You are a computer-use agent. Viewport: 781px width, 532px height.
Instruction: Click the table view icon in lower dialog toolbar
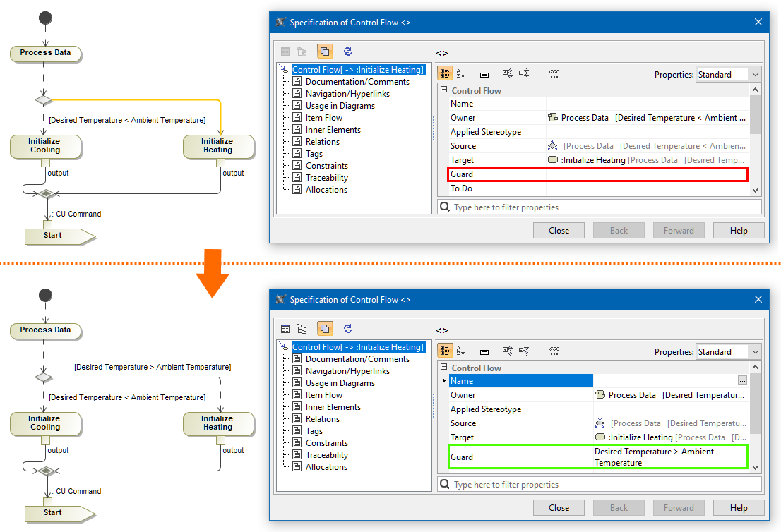pos(285,328)
